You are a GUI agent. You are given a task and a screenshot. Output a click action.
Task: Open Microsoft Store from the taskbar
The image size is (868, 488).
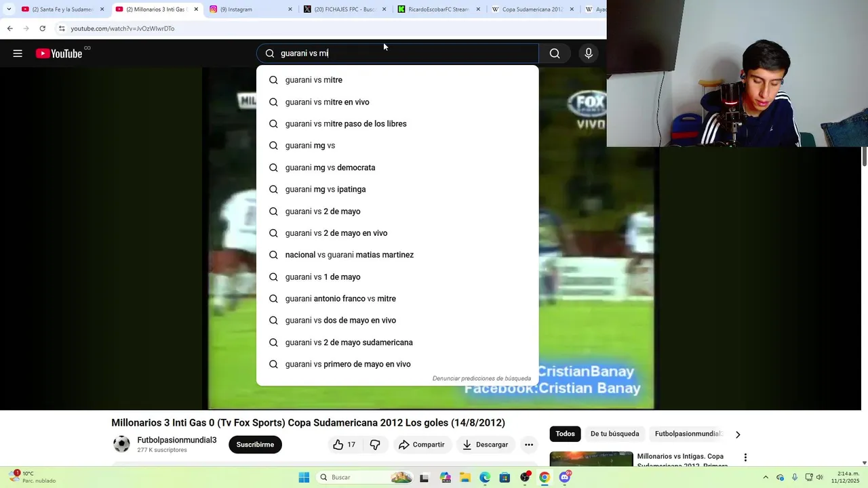point(505,477)
